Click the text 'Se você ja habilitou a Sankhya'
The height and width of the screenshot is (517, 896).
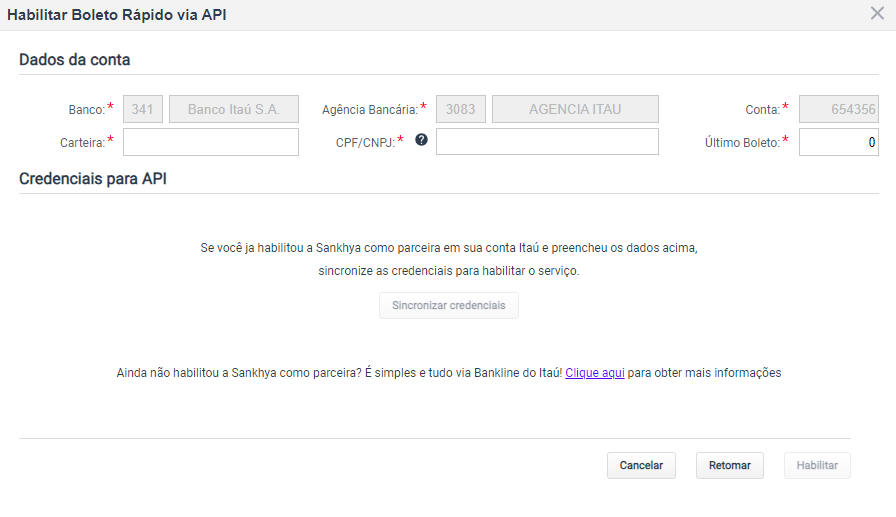click(280, 248)
